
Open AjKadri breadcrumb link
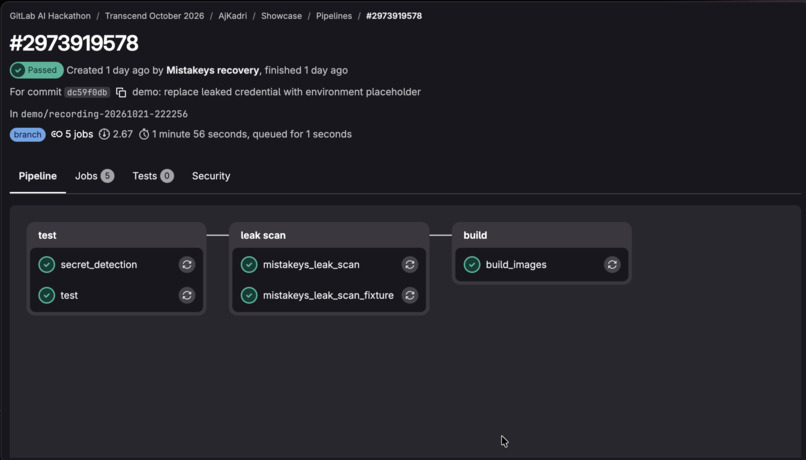(x=232, y=16)
